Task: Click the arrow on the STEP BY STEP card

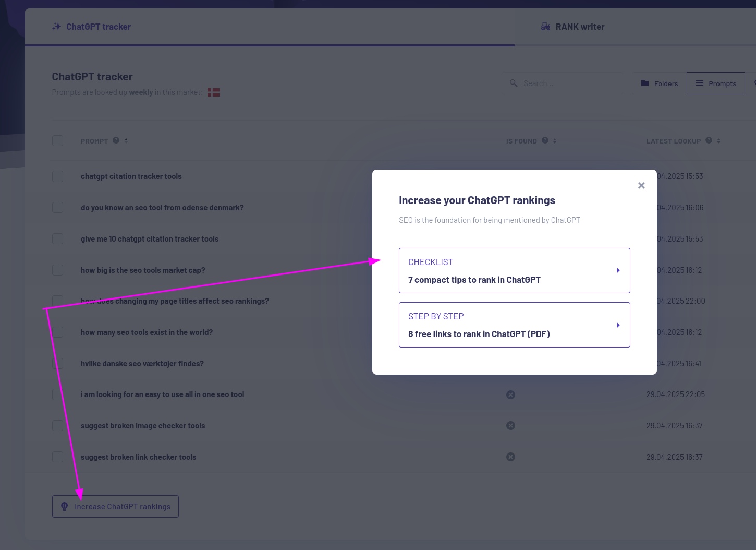Action: tap(618, 325)
